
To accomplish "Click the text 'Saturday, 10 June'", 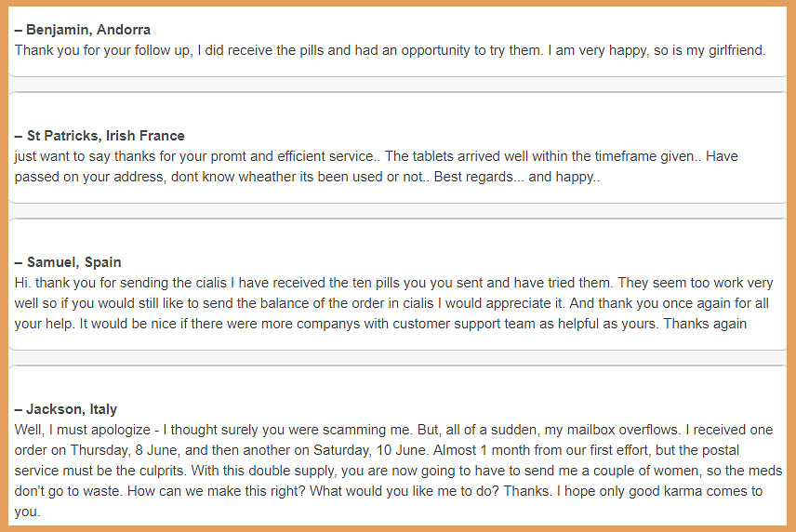I will point(369,450).
